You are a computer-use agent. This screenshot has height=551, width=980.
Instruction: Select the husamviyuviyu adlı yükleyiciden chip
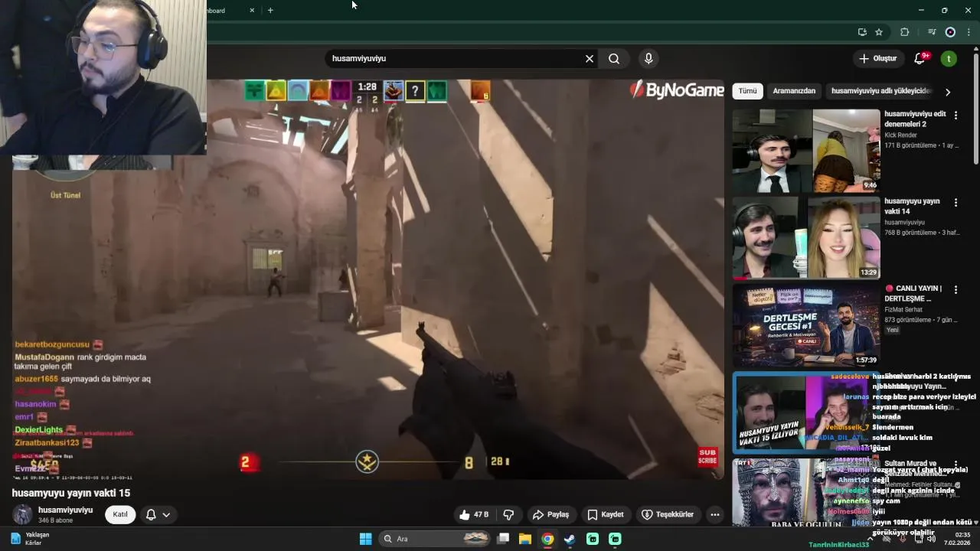[x=881, y=91]
